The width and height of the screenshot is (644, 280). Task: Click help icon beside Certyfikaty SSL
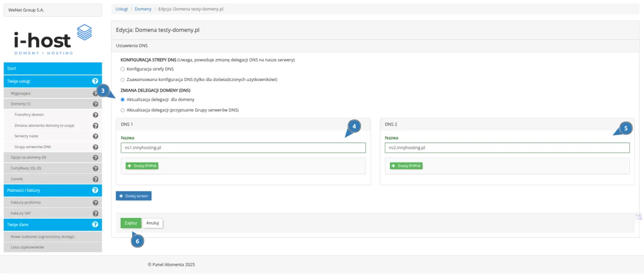pyautogui.click(x=96, y=168)
